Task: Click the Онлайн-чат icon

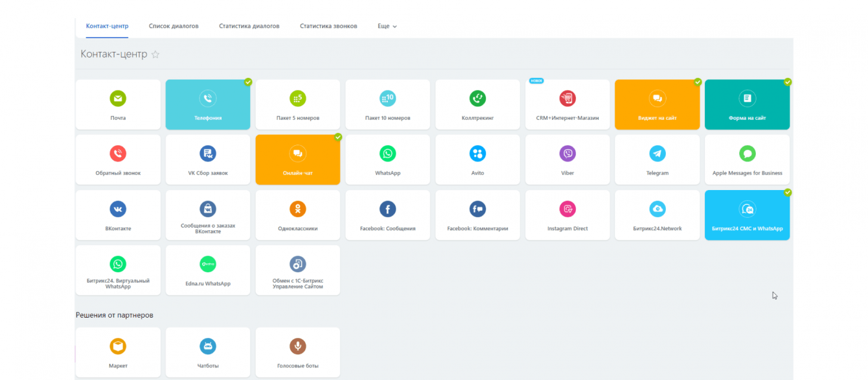Action: 297,154
